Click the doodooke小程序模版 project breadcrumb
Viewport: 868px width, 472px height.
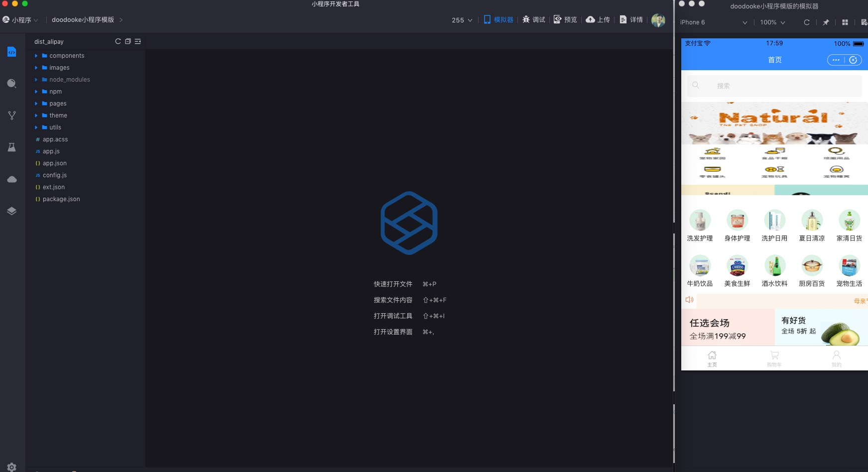(83, 20)
